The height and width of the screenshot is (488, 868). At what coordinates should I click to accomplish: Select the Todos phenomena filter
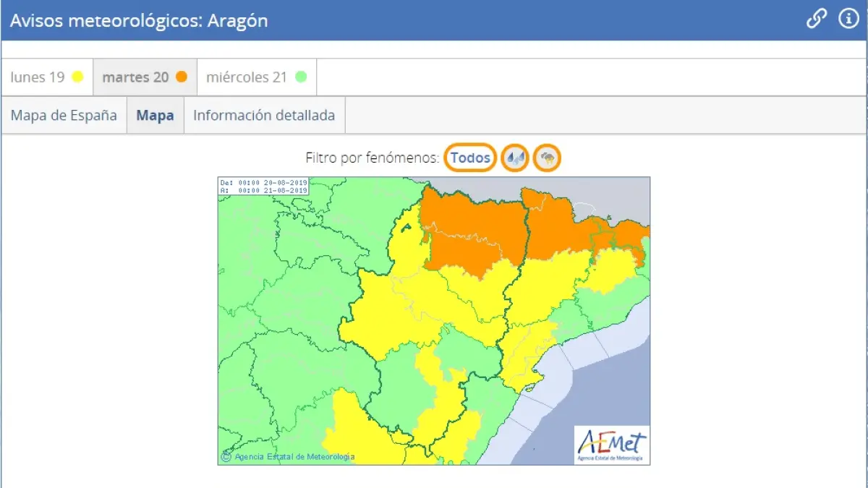470,158
